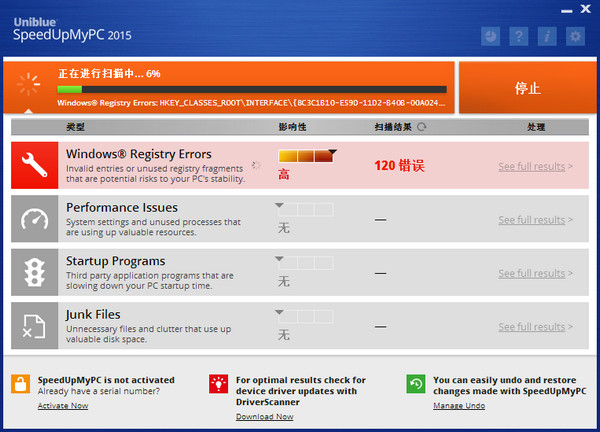See full results for Registry Errors
The height and width of the screenshot is (432, 600).
[535, 166]
